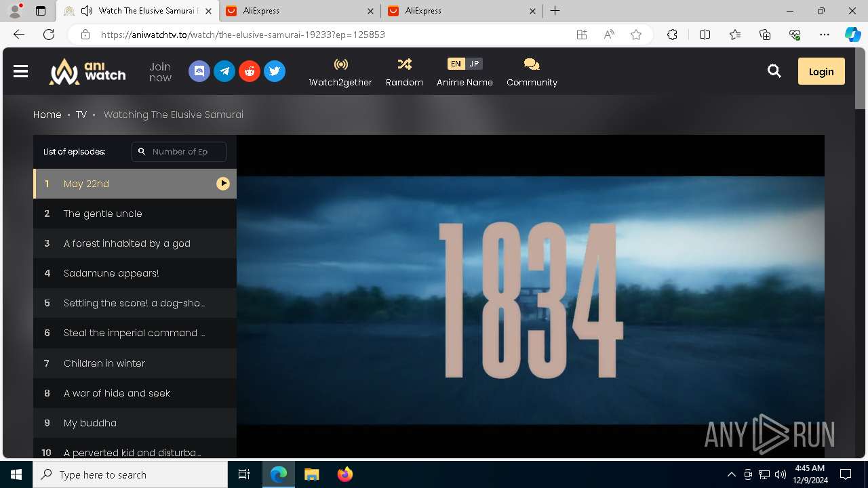Open Browser essentials
This screenshot has width=868, height=488.
coord(795,35)
